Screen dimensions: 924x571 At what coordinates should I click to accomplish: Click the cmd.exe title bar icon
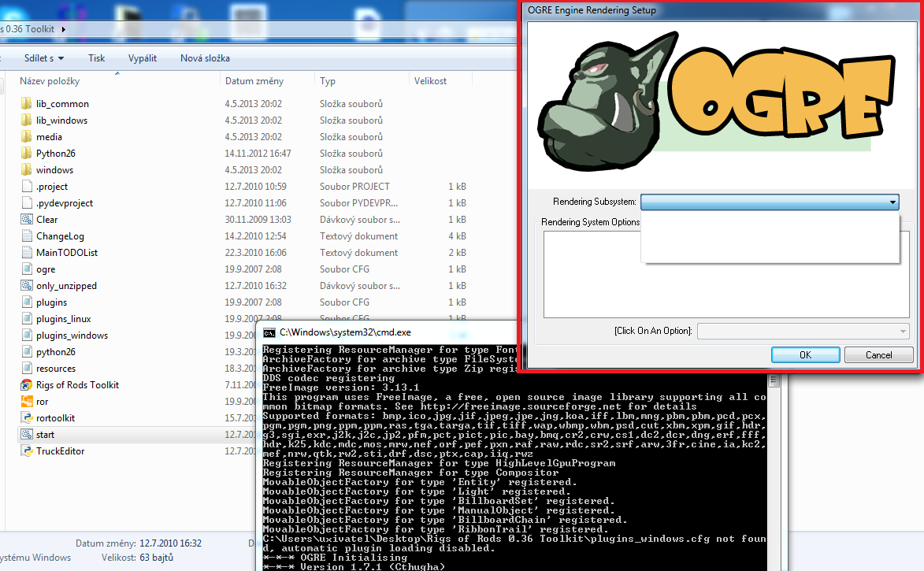coord(269,332)
